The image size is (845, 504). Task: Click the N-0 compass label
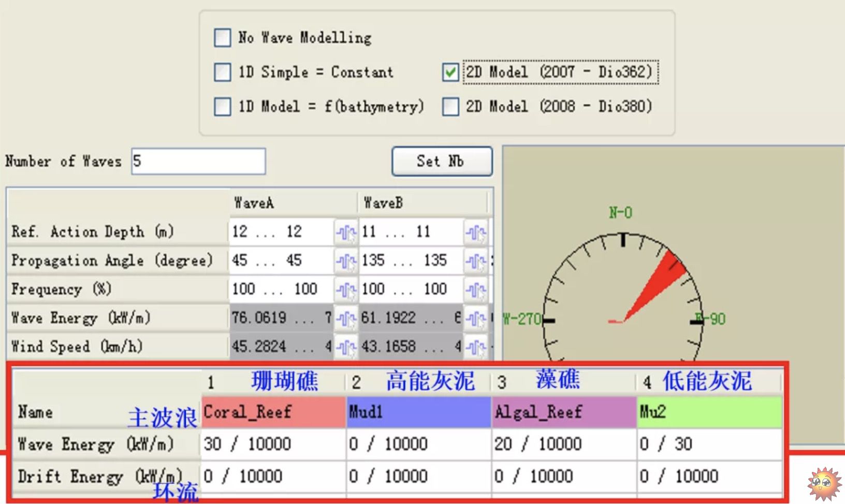620,213
